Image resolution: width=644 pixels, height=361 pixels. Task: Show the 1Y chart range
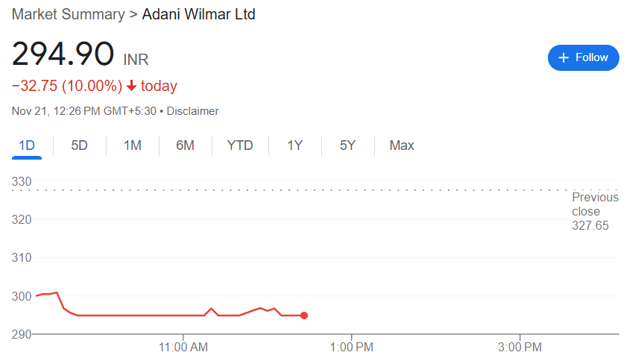[x=295, y=145]
